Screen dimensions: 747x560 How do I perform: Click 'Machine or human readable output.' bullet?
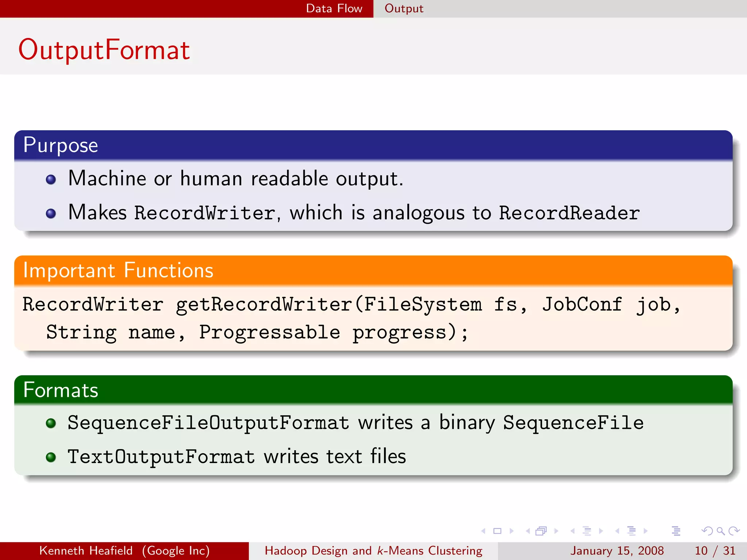tap(236, 179)
